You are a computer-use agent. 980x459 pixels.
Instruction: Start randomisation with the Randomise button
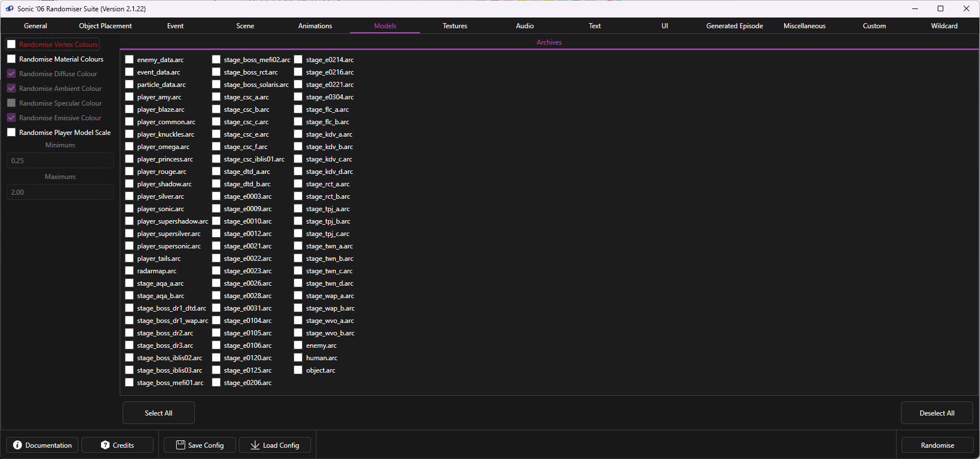point(937,445)
